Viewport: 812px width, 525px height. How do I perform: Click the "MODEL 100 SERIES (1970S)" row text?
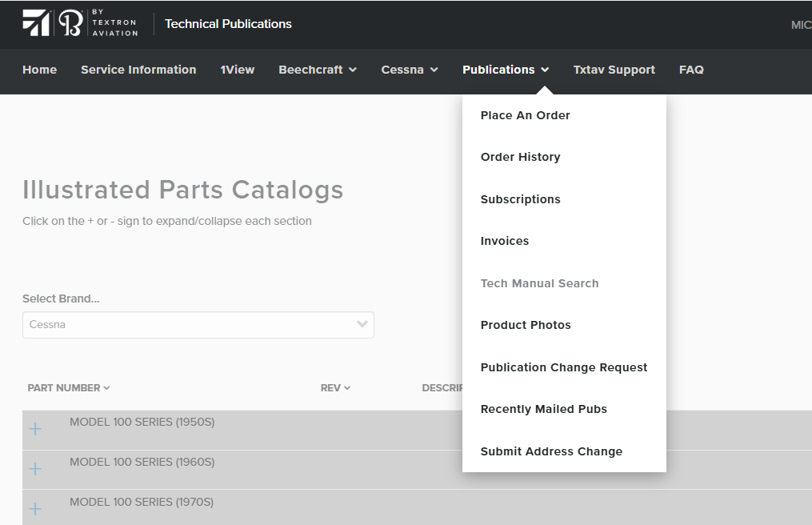tap(142, 502)
